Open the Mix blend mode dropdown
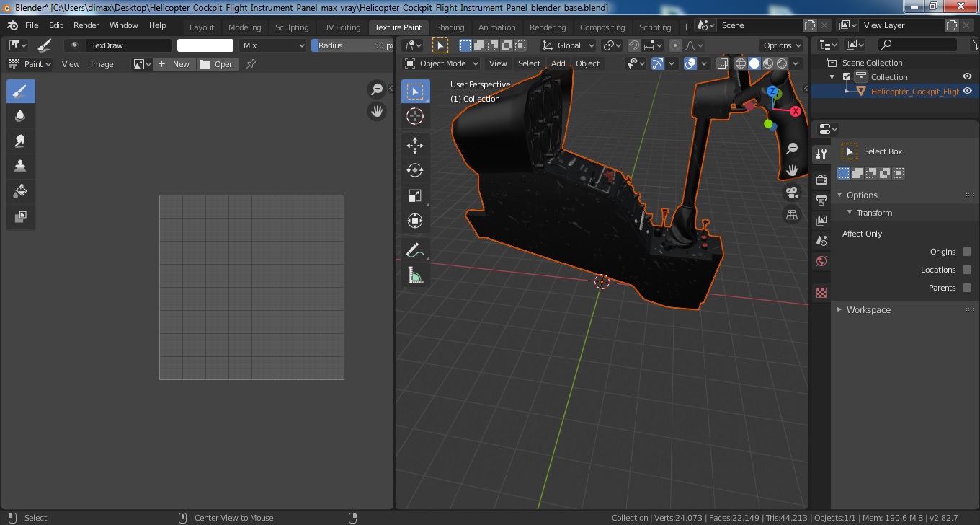 pos(274,45)
